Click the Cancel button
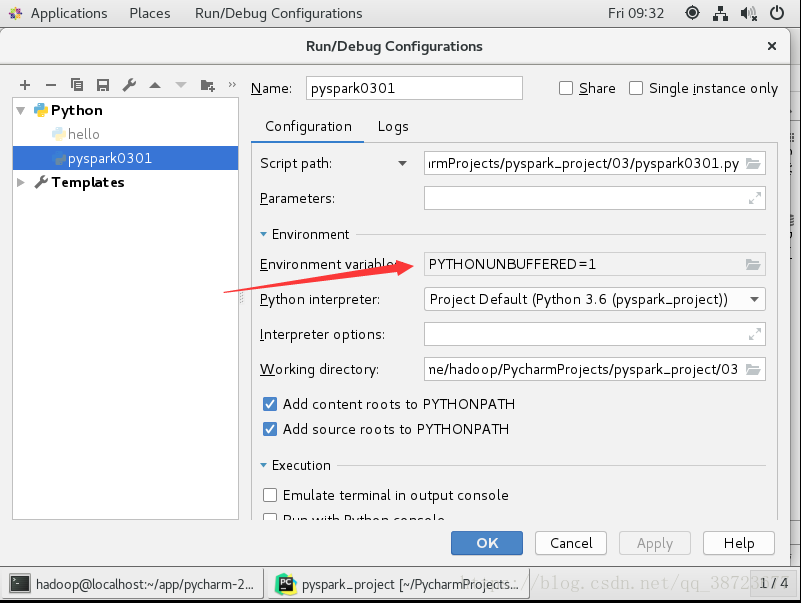Screen dimensions: 801x603 [x=571, y=543]
